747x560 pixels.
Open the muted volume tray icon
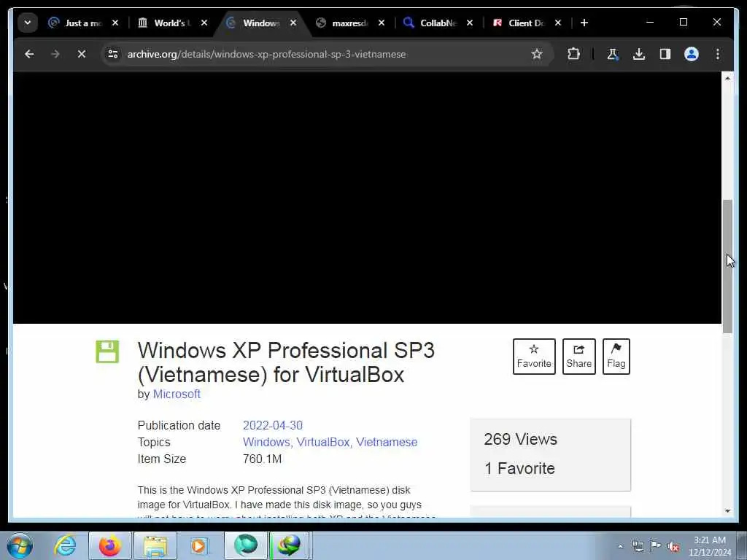pos(673,546)
